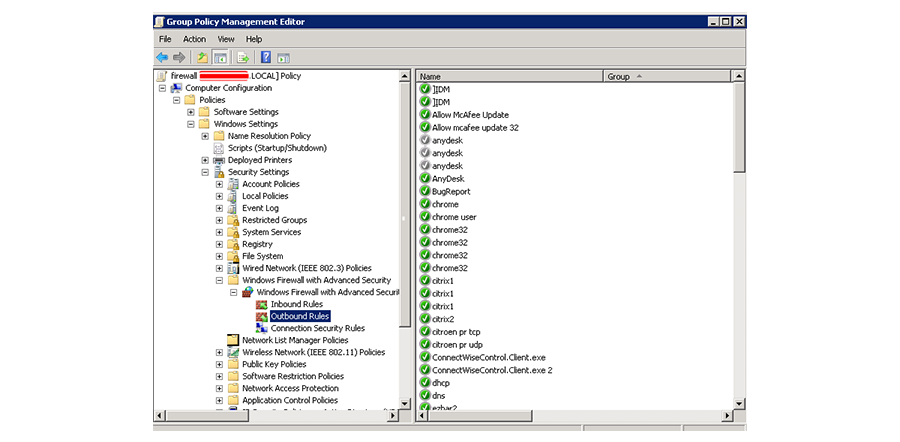Click the rules list vertical scrollbar thumb

739,127
